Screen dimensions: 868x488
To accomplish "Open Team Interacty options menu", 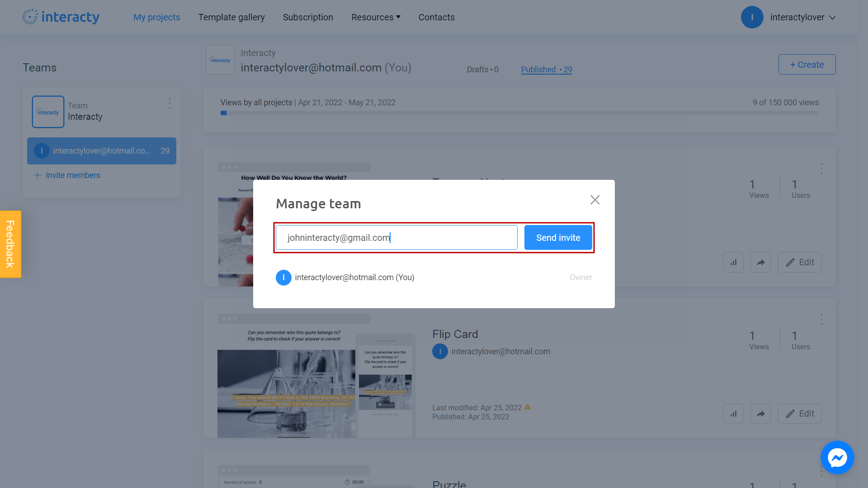I will 170,103.
